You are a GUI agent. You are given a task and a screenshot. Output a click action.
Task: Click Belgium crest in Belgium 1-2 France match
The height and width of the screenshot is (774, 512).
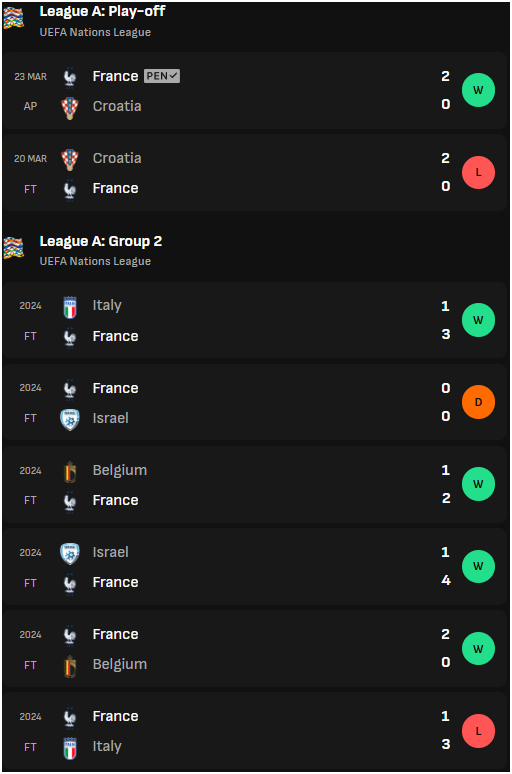70,471
